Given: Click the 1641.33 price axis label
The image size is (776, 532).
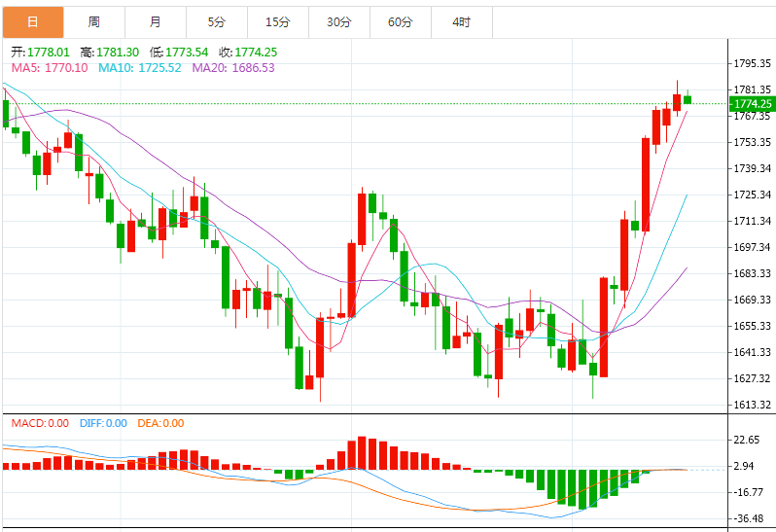Looking at the screenshot, I should click(753, 352).
